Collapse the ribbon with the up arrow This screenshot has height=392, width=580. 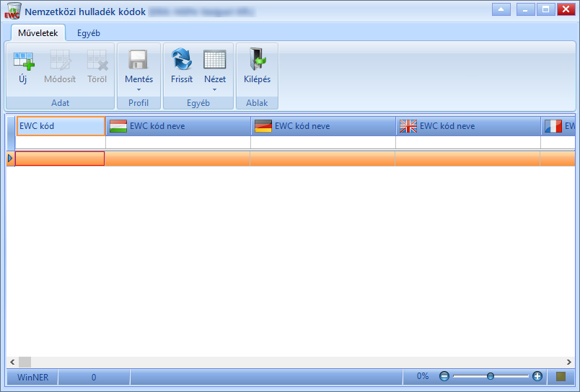pyautogui.click(x=501, y=9)
